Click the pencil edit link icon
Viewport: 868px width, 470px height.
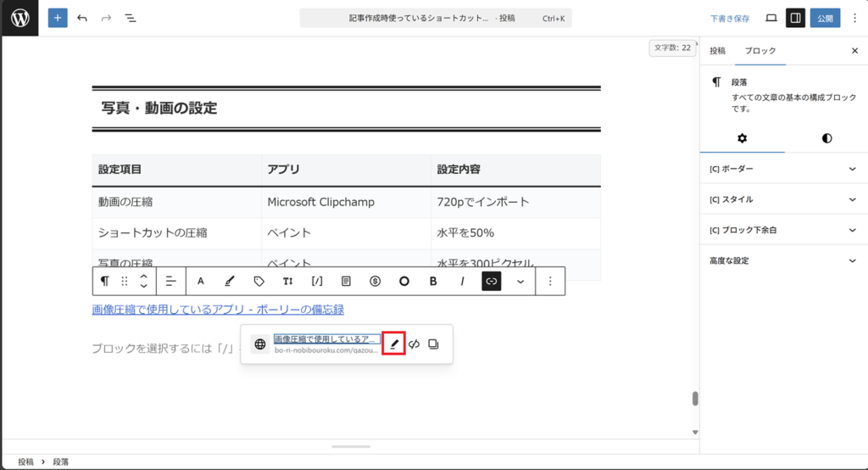point(393,344)
